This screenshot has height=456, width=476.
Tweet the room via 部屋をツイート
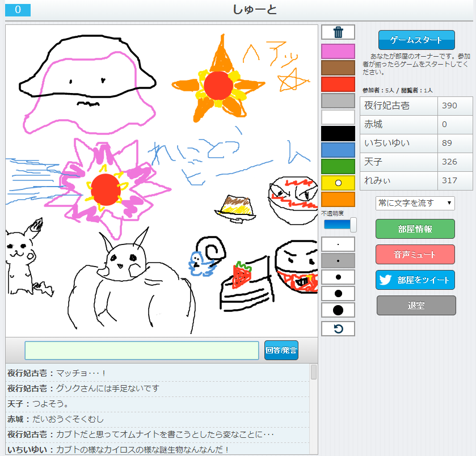(415, 280)
